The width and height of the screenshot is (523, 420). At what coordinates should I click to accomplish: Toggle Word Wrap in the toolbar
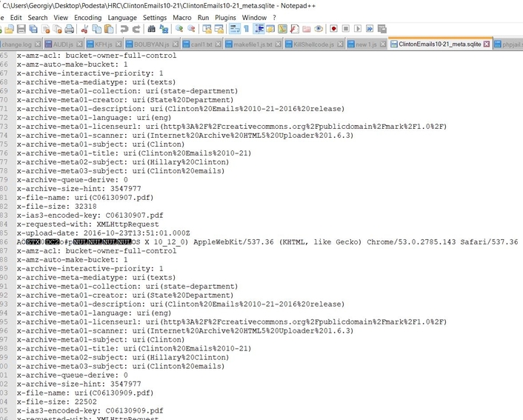click(x=234, y=30)
